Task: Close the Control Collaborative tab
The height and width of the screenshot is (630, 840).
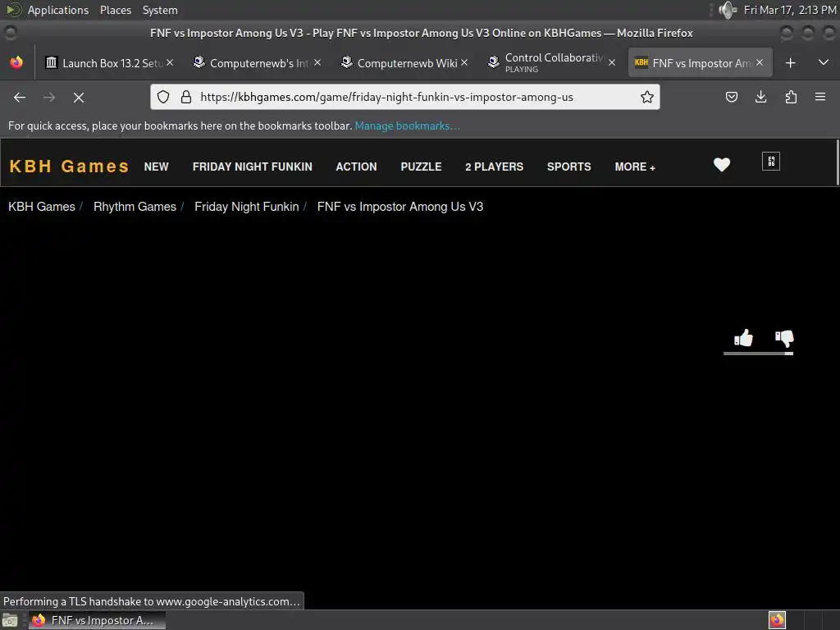Action: click(612, 62)
